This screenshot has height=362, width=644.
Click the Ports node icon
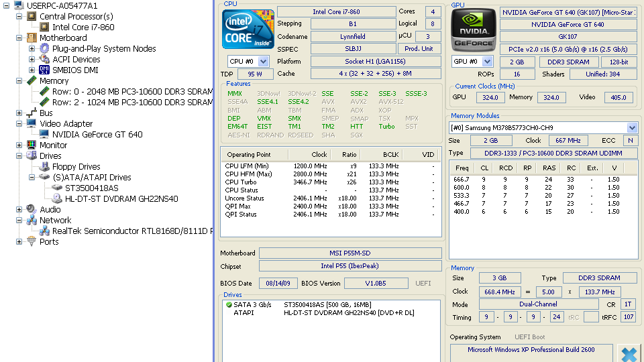32,241
